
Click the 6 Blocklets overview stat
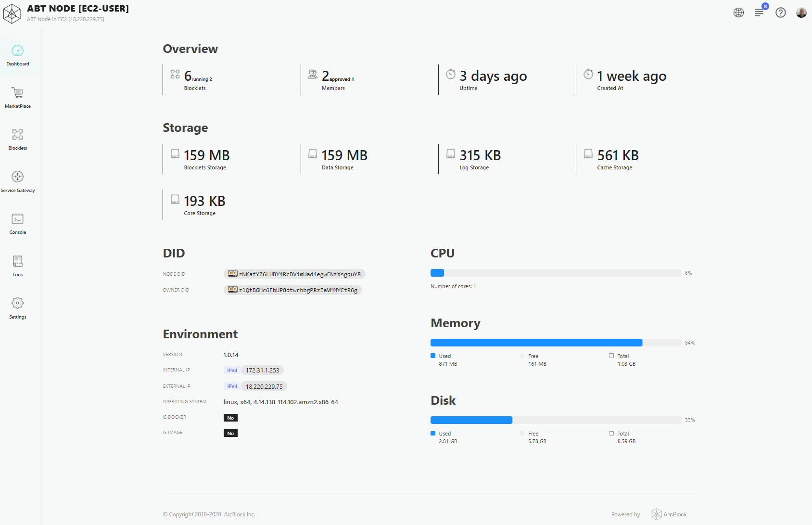[195, 80]
